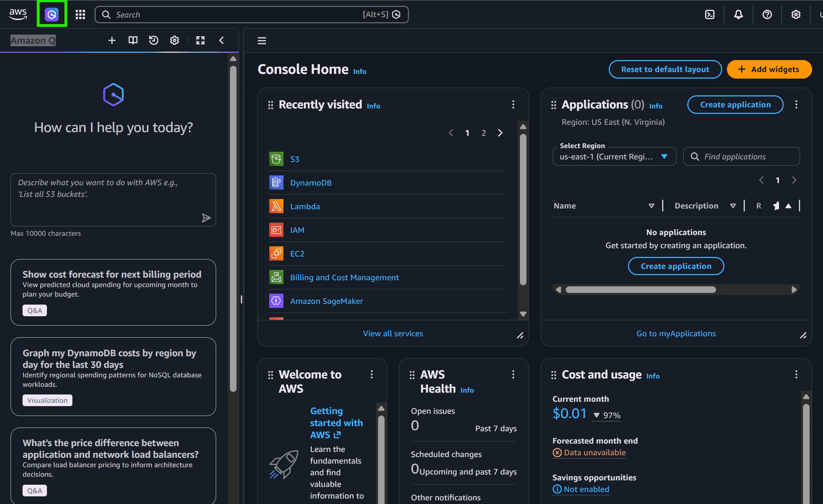Select page 2 of Recently visited
This screenshot has height=504, width=823.
point(484,133)
